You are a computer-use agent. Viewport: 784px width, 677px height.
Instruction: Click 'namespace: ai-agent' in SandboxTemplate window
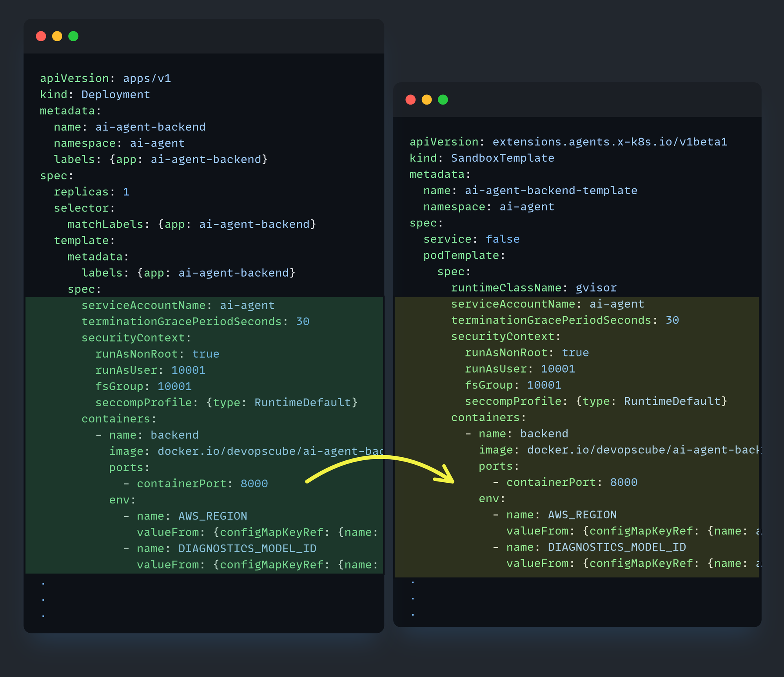click(489, 206)
